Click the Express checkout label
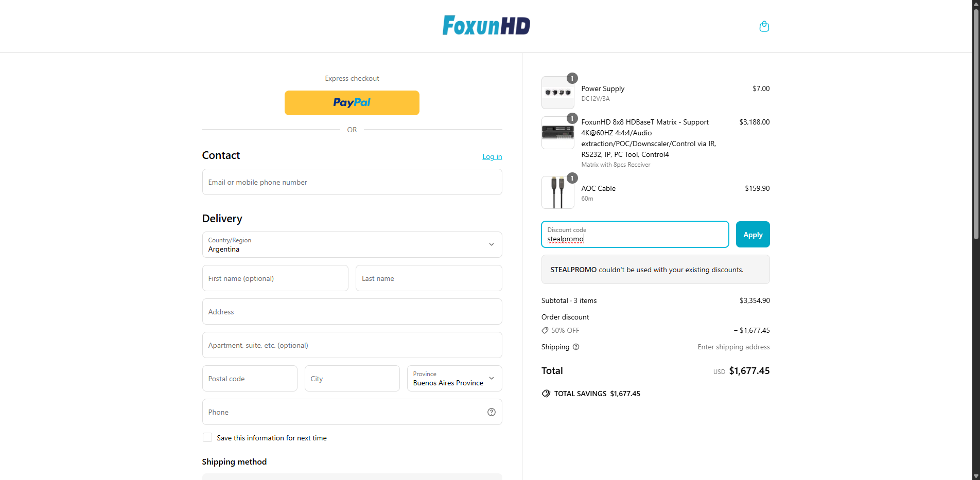This screenshot has width=980, height=480. (352, 78)
